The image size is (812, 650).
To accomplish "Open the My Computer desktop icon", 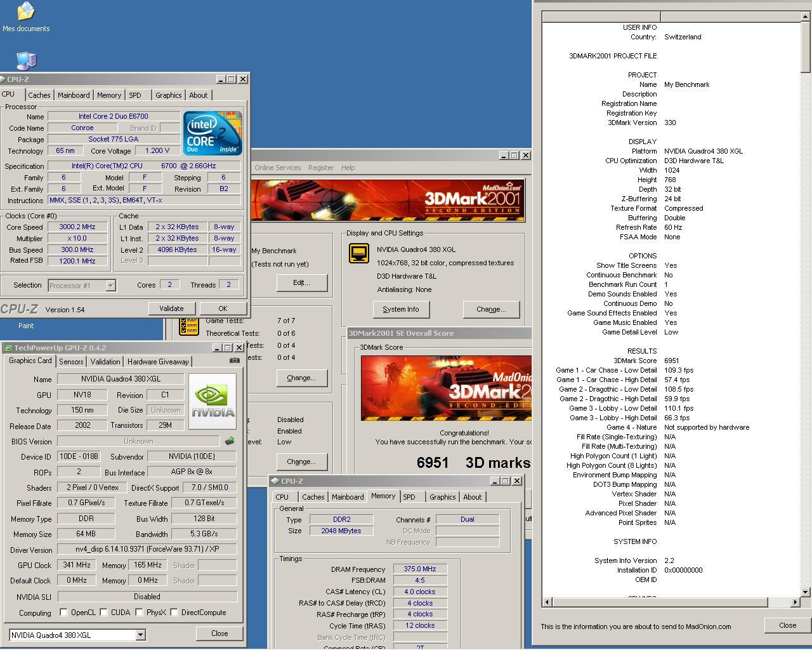I will (25, 61).
